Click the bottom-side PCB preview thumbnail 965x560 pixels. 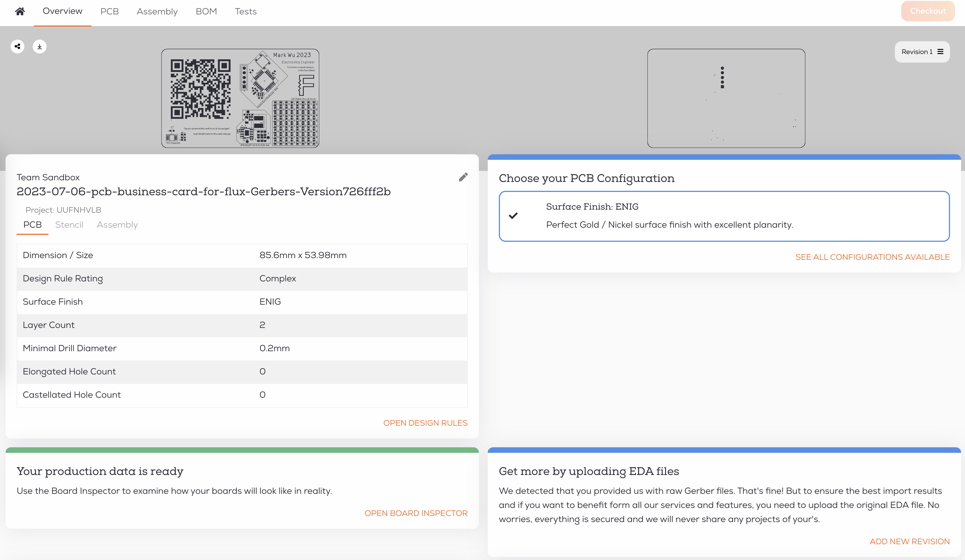[726, 98]
